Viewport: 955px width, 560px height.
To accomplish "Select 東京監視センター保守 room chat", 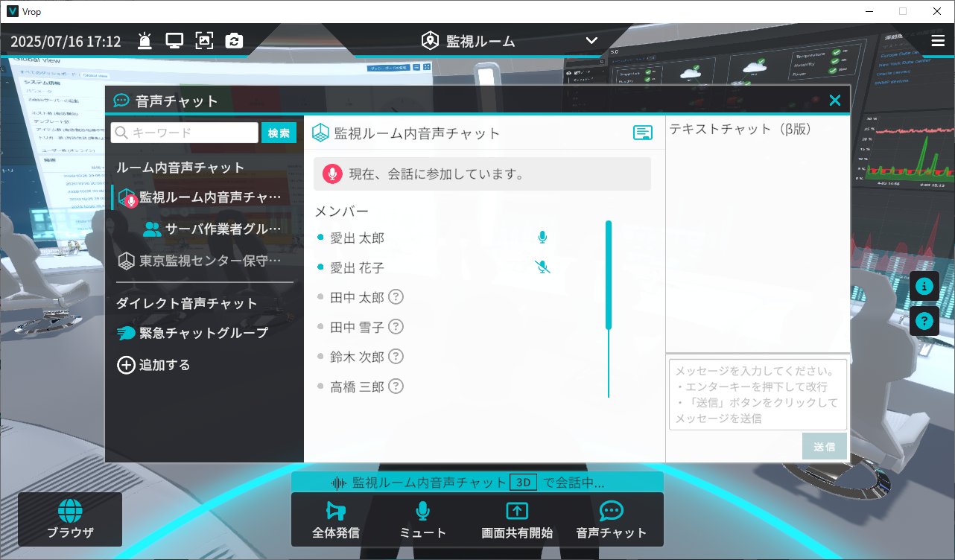I will [x=201, y=261].
